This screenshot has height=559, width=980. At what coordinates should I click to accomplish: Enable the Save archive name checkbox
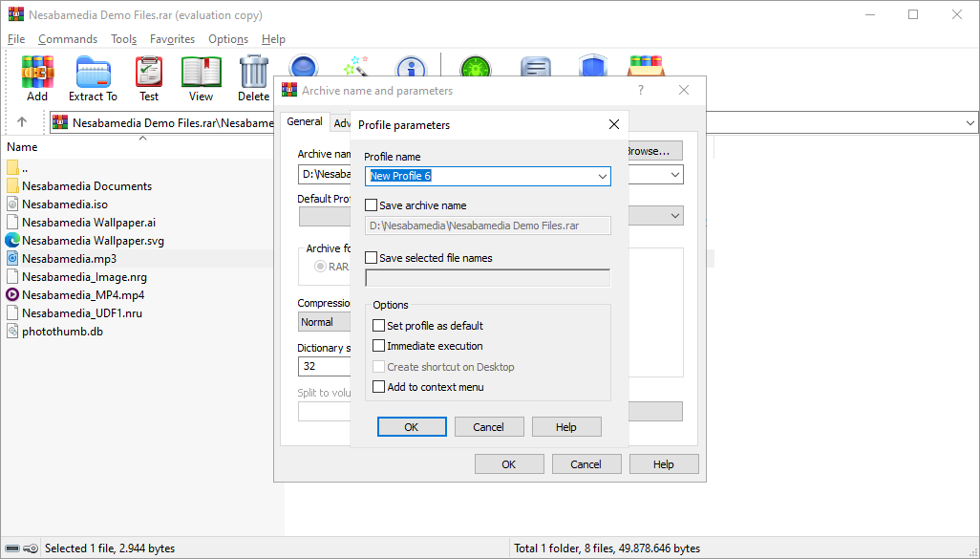point(372,205)
